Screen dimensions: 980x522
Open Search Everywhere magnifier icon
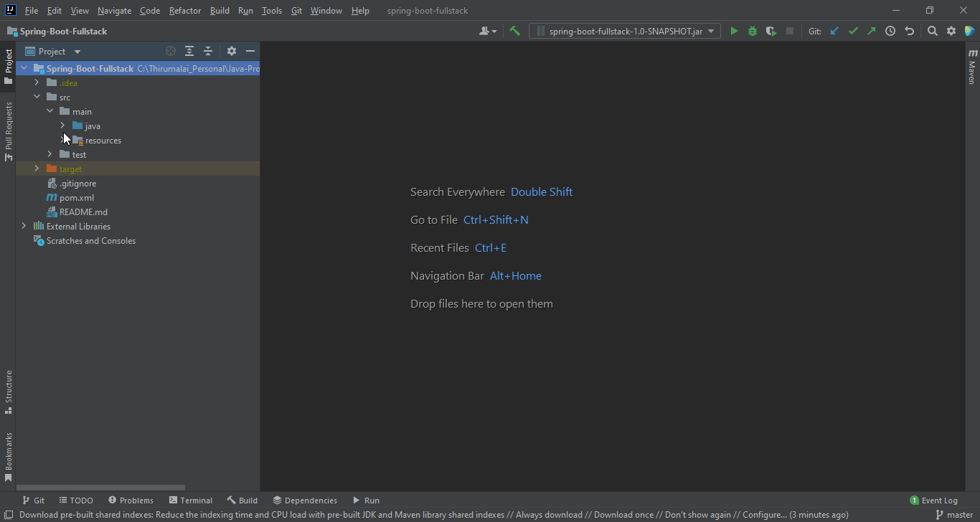point(933,31)
